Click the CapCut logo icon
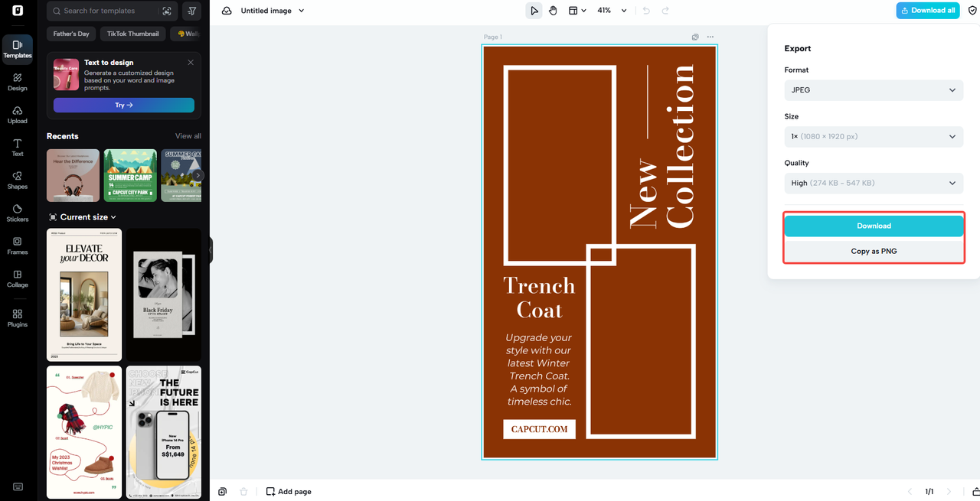 (17, 11)
